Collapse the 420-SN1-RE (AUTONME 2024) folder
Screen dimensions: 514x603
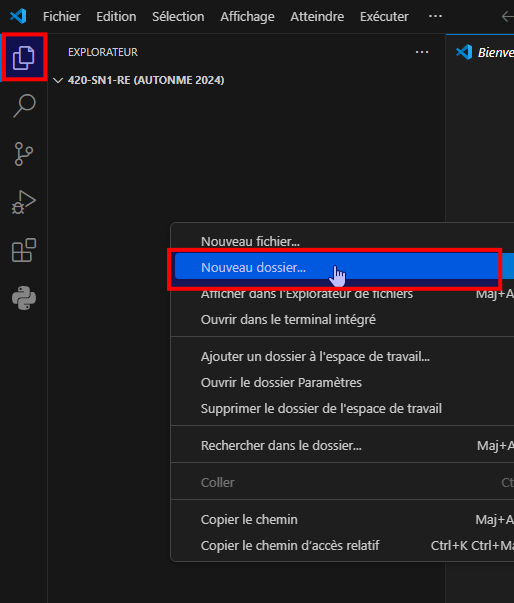pyautogui.click(x=139, y=80)
